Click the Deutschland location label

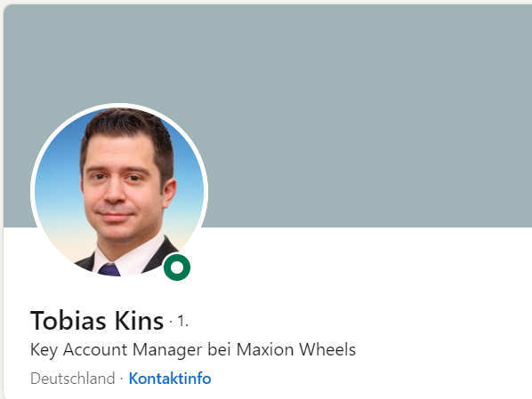(73, 379)
